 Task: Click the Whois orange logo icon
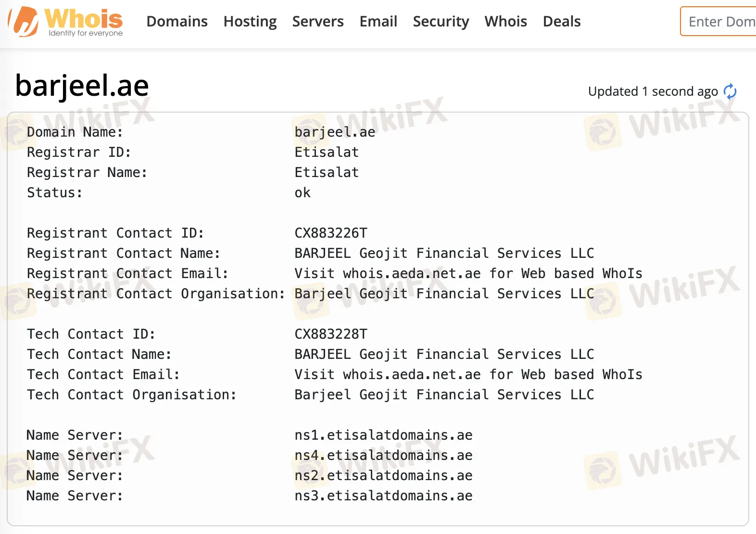pyautogui.click(x=24, y=22)
